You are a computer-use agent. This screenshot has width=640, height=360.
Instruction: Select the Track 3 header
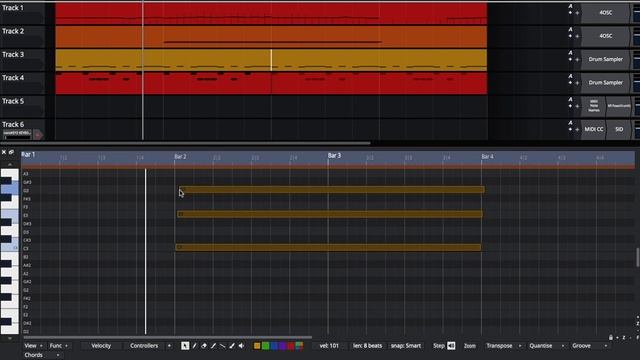pyautogui.click(x=22, y=60)
